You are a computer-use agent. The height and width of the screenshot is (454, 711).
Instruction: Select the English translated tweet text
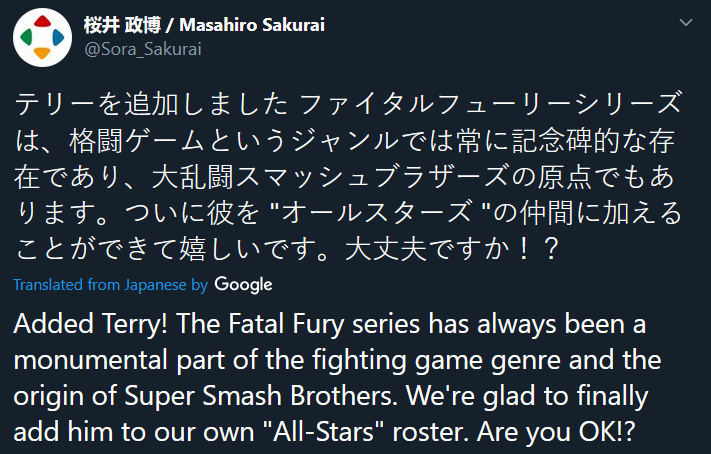point(337,377)
